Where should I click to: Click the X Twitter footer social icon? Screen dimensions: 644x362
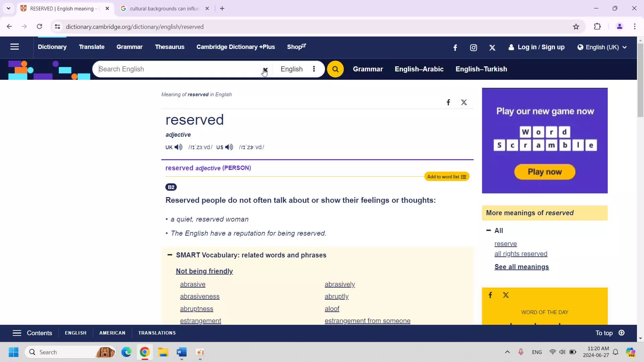point(506,295)
